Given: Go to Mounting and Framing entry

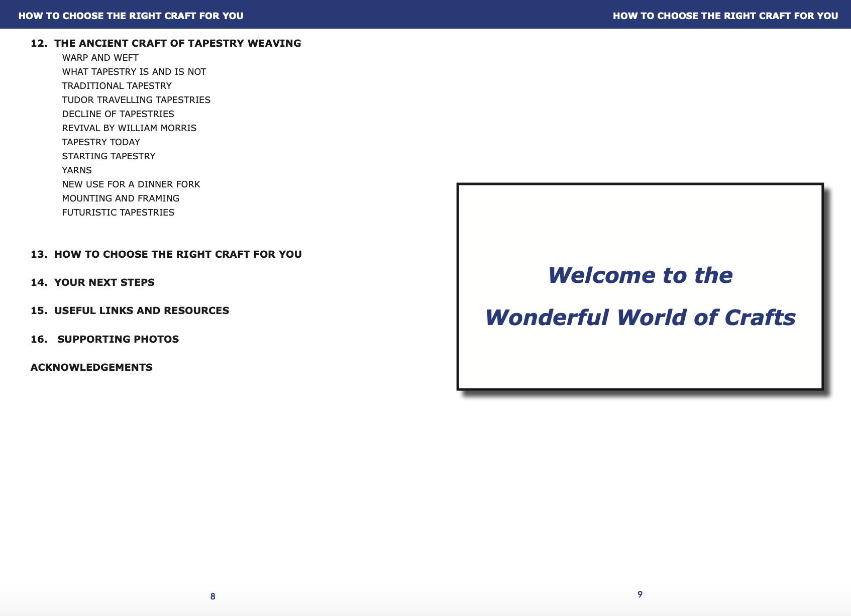Looking at the screenshot, I should pyautogui.click(x=121, y=198).
